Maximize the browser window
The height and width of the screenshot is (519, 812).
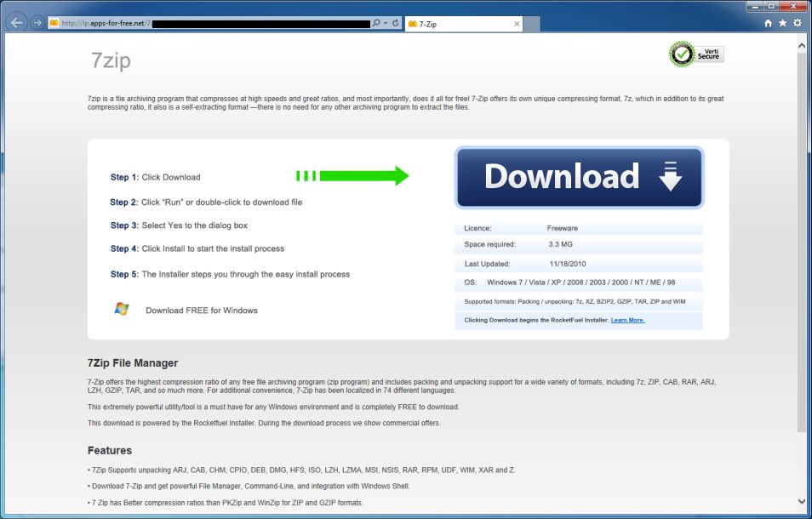[771, 6]
